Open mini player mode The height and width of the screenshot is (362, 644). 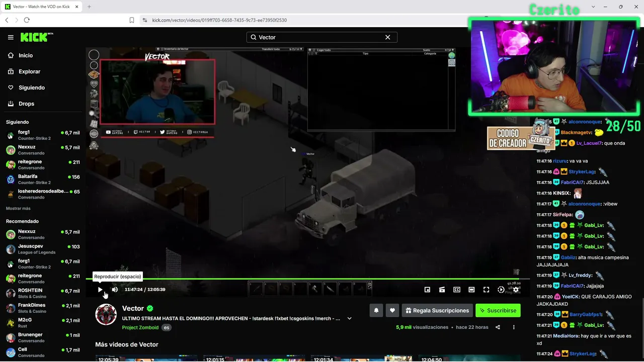[x=427, y=290]
